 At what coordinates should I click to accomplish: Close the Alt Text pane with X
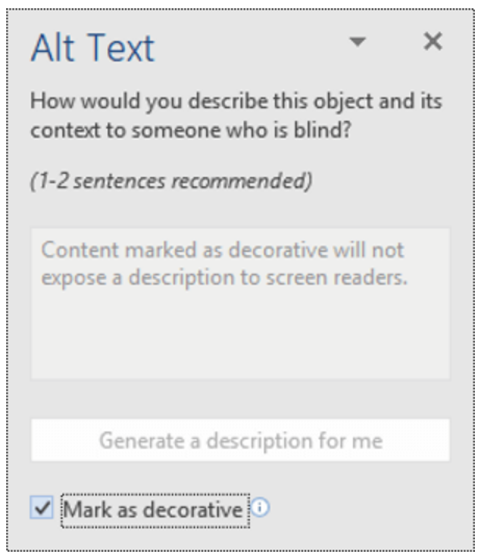[433, 41]
